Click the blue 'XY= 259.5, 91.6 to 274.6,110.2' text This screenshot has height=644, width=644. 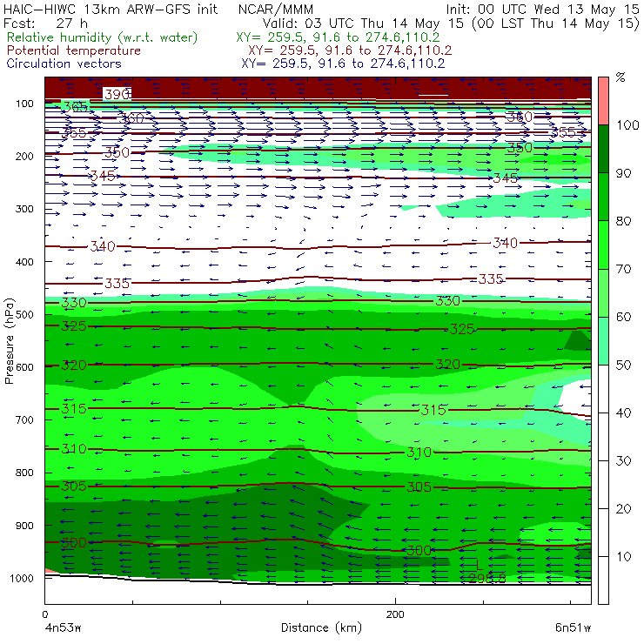[x=343, y=64]
